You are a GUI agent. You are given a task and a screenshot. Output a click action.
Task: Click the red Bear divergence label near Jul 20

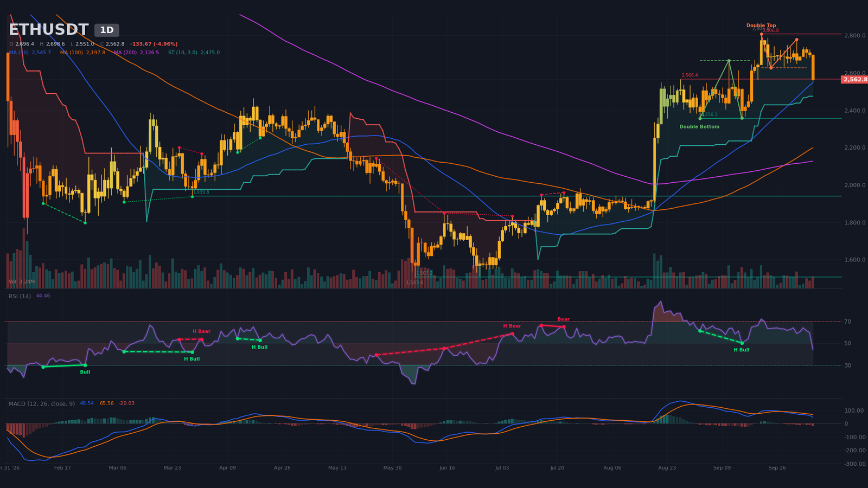pyautogui.click(x=564, y=320)
